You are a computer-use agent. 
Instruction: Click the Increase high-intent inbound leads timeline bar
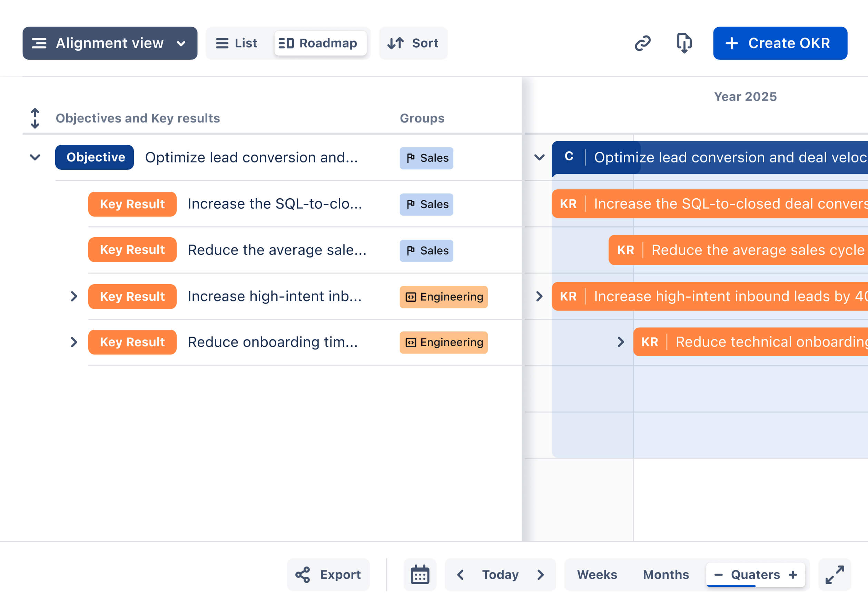710,296
